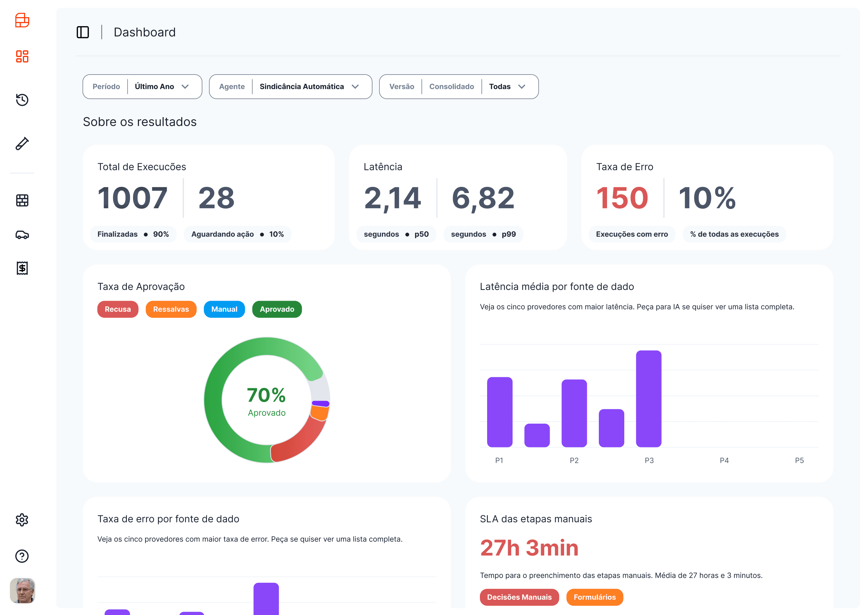Toggle the Recusa legend filter
868x615 pixels.
[x=118, y=310]
